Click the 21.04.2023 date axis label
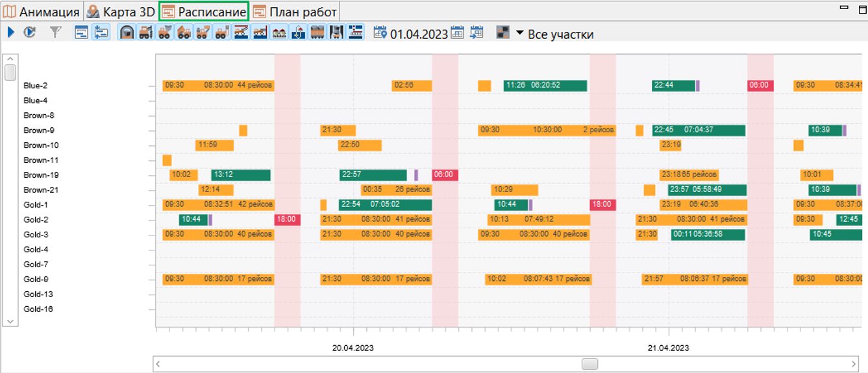868x373 pixels. click(x=668, y=348)
